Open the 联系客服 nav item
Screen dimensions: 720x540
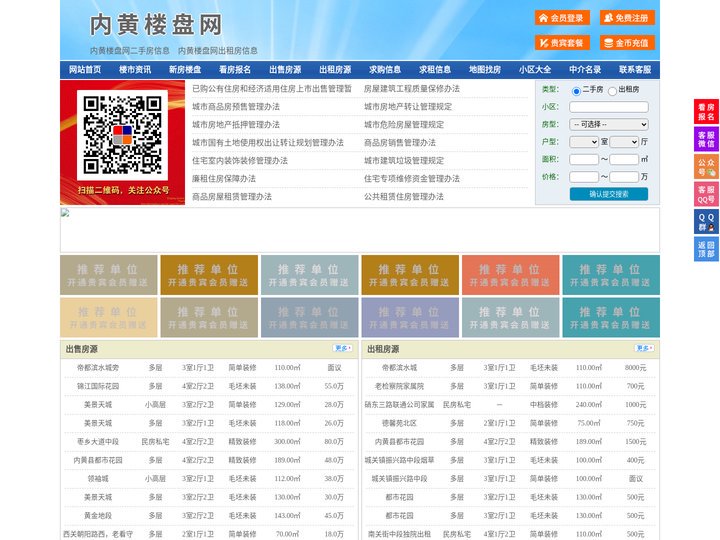(x=635, y=70)
